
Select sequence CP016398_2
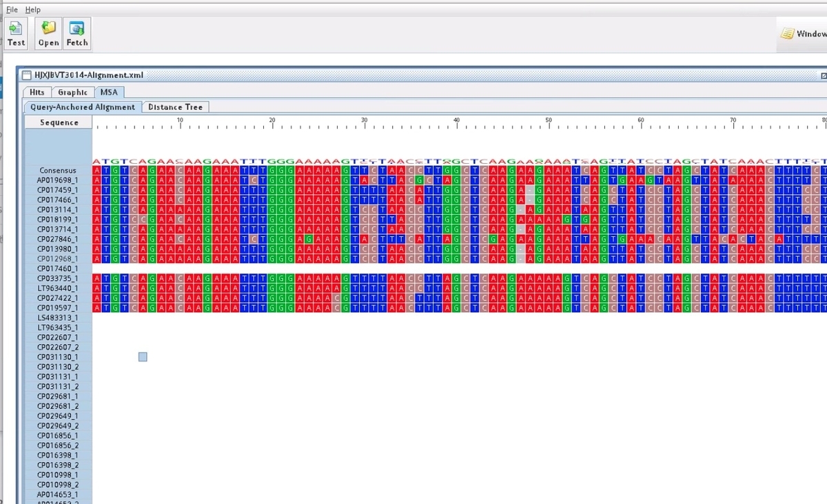[58, 465]
